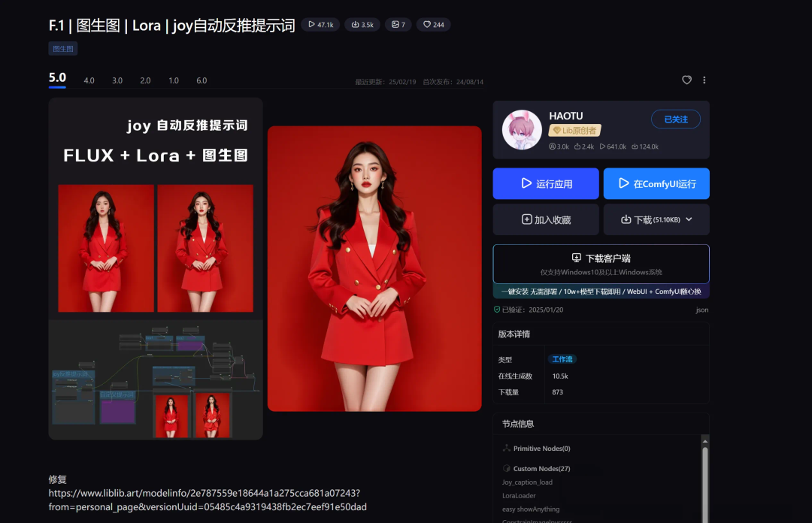Open the three-dot more options menu

pyautogui.click(x=704, y=80)
